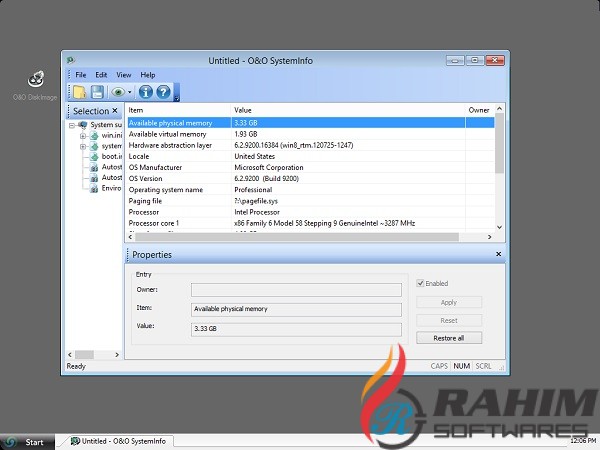
Task: Click the Apply button
Action: 449,302
